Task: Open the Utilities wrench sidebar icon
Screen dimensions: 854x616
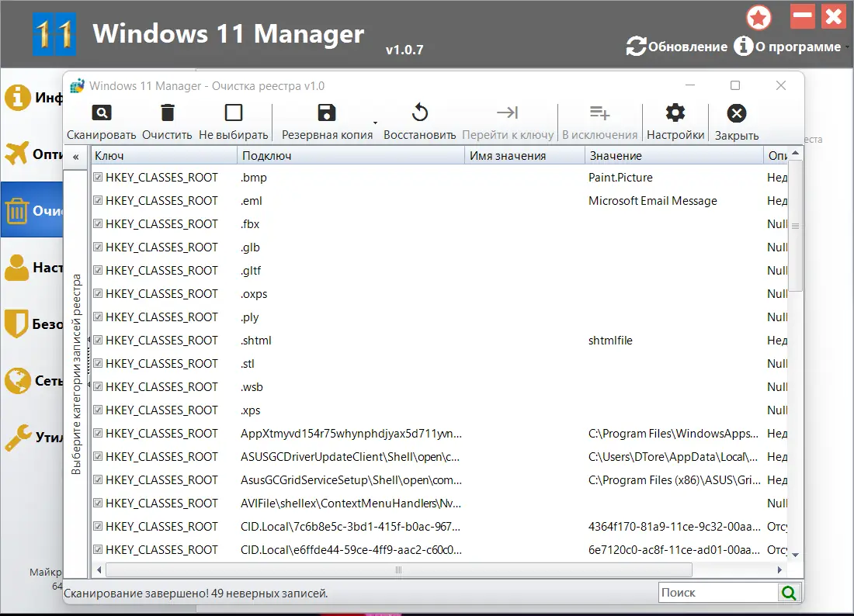Action: coord(18,437)
